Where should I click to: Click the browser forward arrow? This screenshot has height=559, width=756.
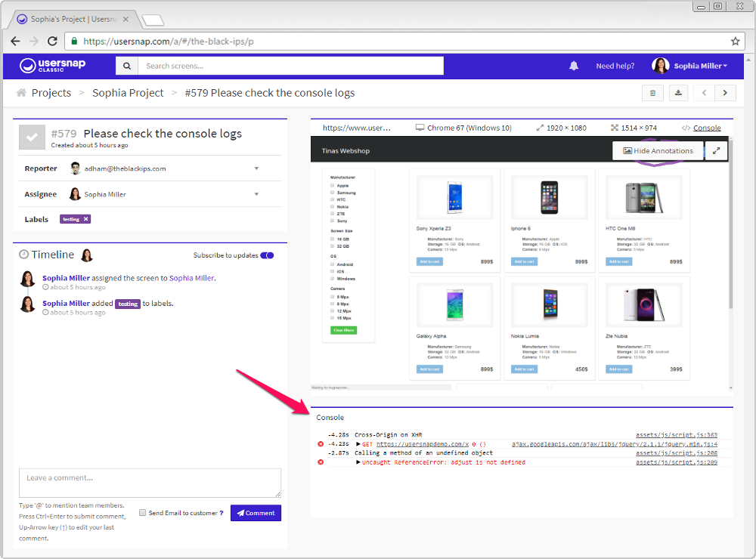(x=34, y=42)
